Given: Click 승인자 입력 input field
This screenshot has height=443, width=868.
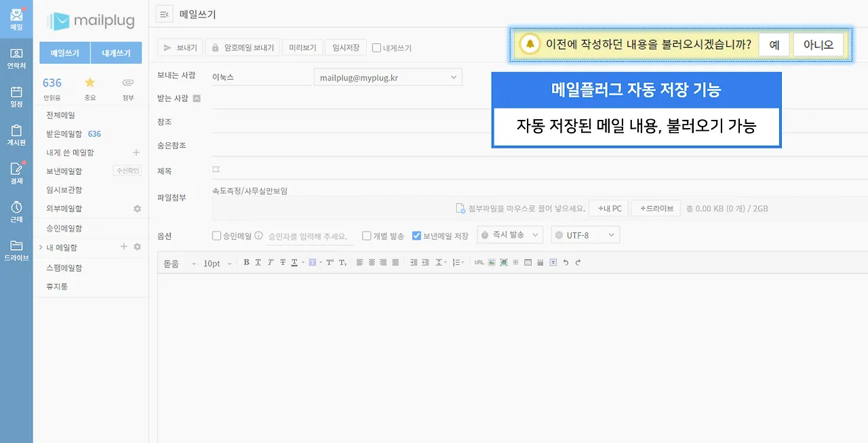Looking at the screenshot, I should [310, 236].
